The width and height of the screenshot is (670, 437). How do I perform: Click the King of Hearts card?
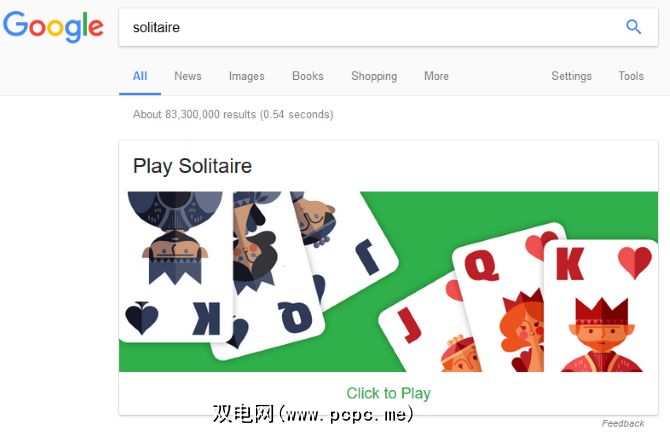point(602,305)
